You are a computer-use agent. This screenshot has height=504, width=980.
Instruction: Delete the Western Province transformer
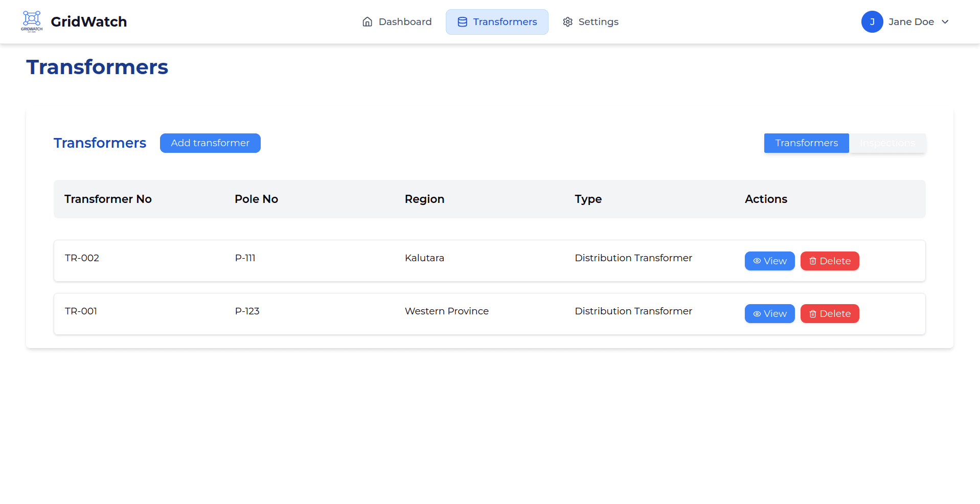[x=829, y=314]
